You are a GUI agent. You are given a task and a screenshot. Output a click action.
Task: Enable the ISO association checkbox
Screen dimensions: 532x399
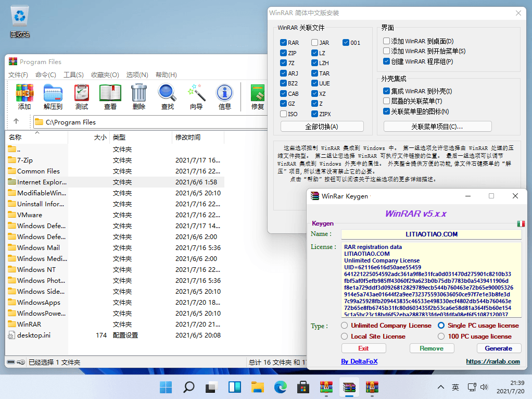point(283,114)
